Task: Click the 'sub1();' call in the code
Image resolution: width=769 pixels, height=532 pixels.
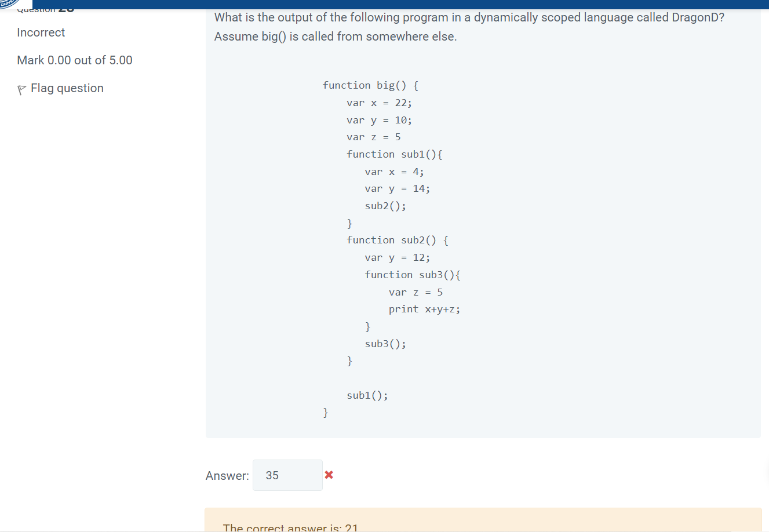Action: [367, 395]
